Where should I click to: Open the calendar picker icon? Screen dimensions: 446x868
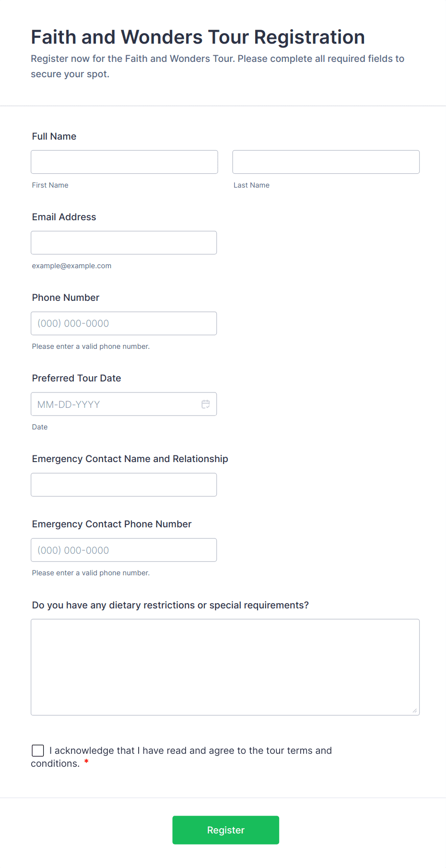point(206,404)
